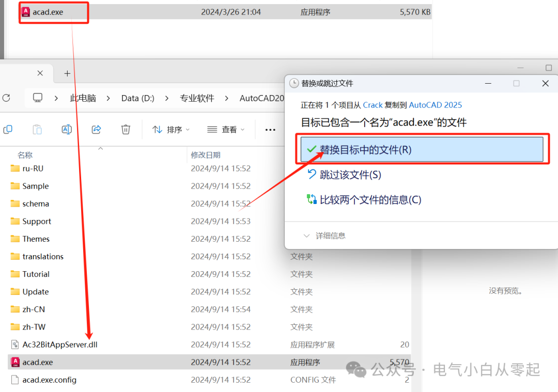Click the This PC monitor icon in breadcrumb
The height and width of the screenshot is (392, 558).
pyautogui.click(x=38, y=98)
